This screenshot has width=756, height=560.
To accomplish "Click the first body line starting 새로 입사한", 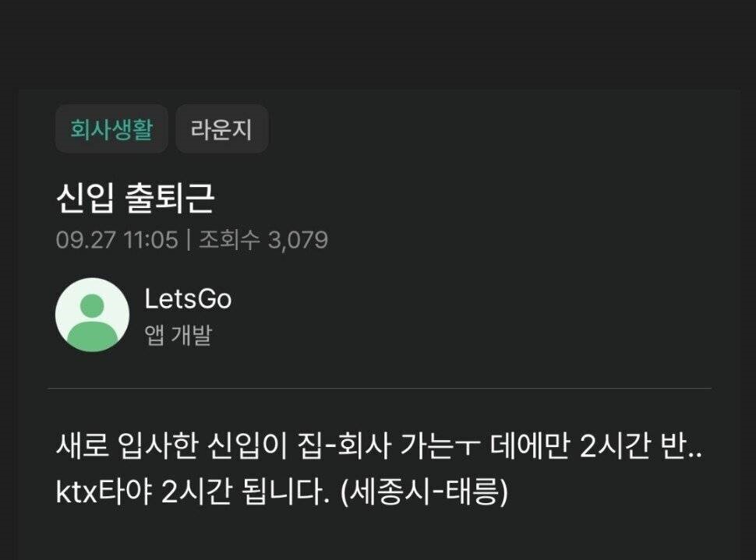I will 379,446.
